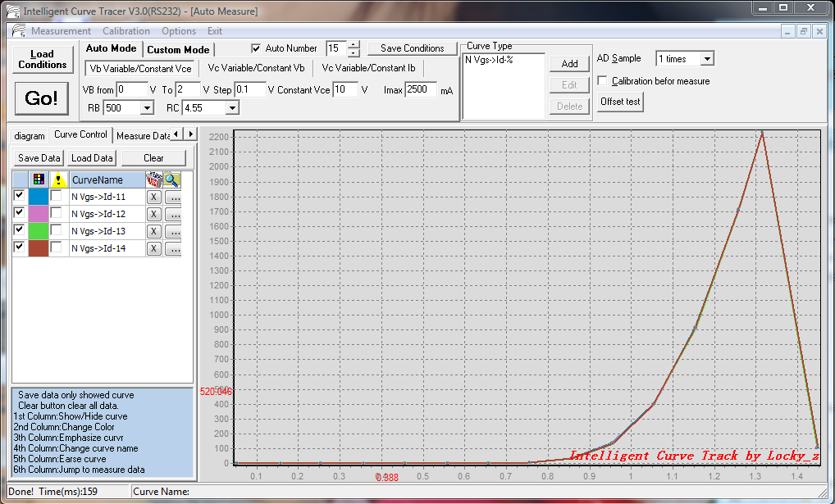Open the Options menu
835x504 pixels.
coord(179,31)
